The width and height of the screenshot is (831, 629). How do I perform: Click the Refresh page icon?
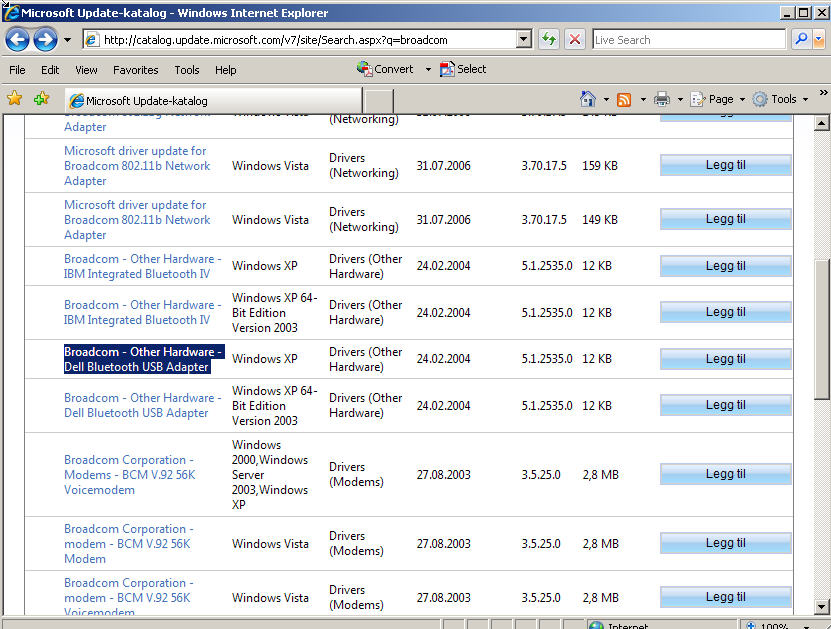pos(549,40)
